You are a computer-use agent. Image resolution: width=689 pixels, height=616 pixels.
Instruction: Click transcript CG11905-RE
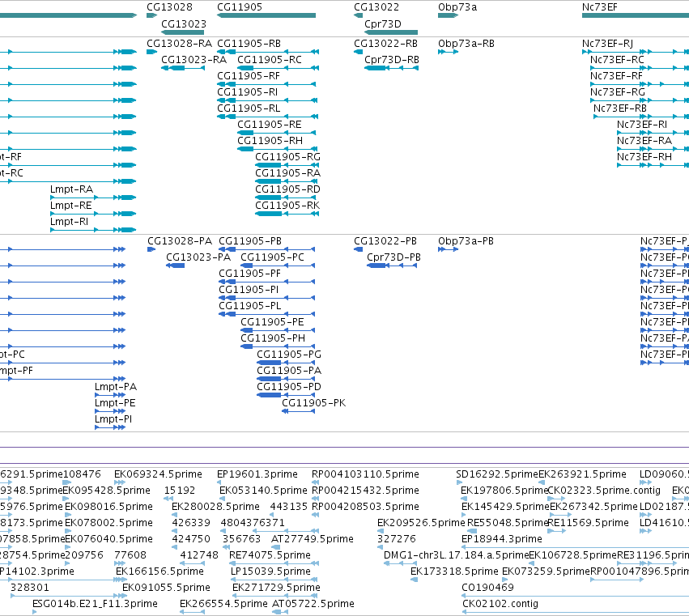270,125
